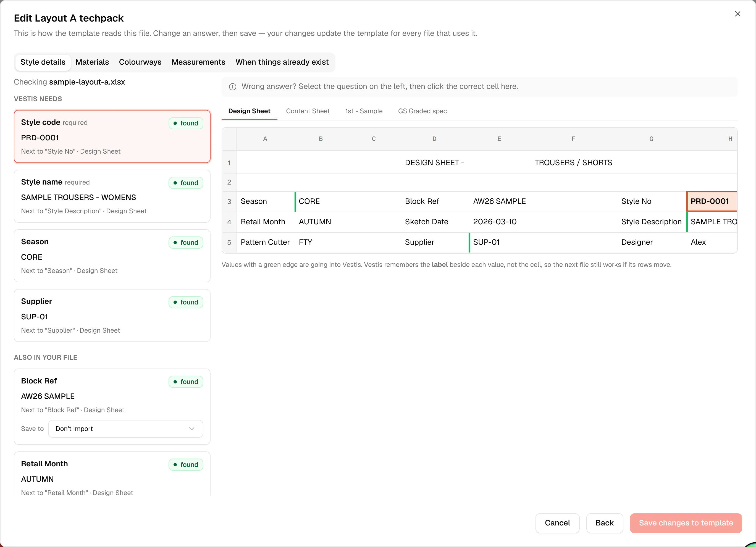Select the Supplier question card
This screenshot has height=547, width=756.
(x=112, y=316)
